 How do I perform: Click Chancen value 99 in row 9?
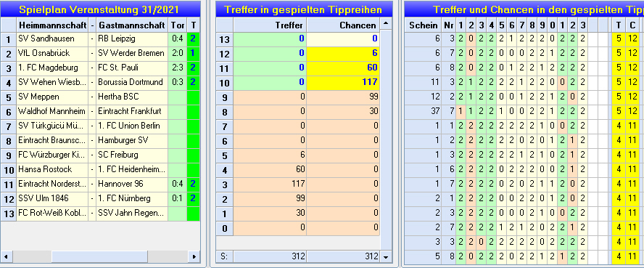[x=343, y=97]
